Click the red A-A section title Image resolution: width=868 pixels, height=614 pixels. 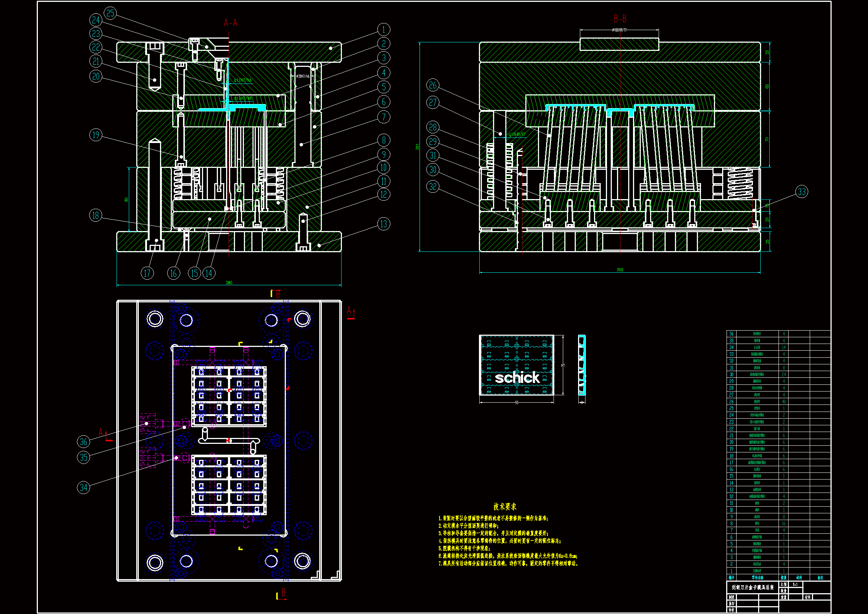coord(231,23)
